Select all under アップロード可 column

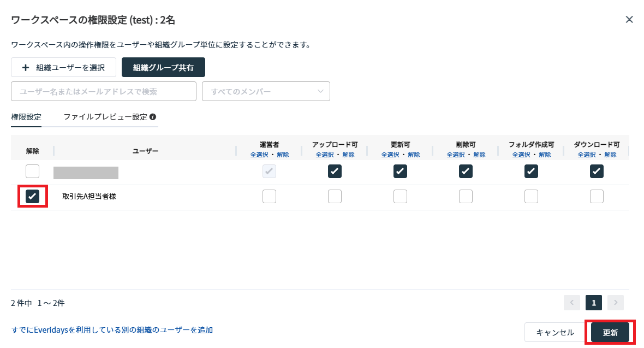click(x=325, y=155)
